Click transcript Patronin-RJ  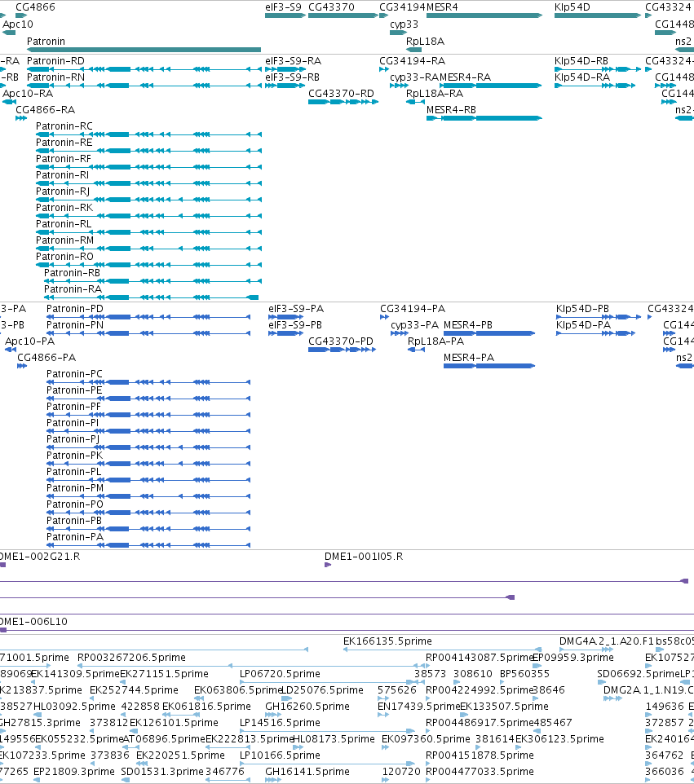pos(148,200)
